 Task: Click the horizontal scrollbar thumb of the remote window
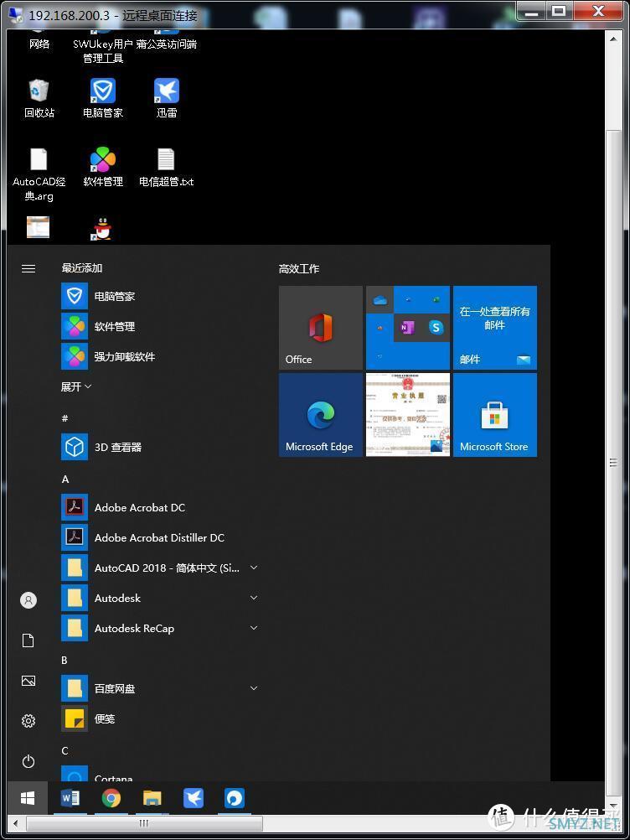click(144, 823)
